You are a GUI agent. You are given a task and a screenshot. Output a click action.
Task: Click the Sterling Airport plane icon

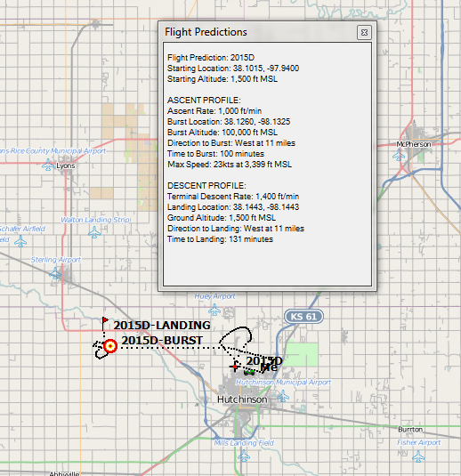[x=55, y=273]
